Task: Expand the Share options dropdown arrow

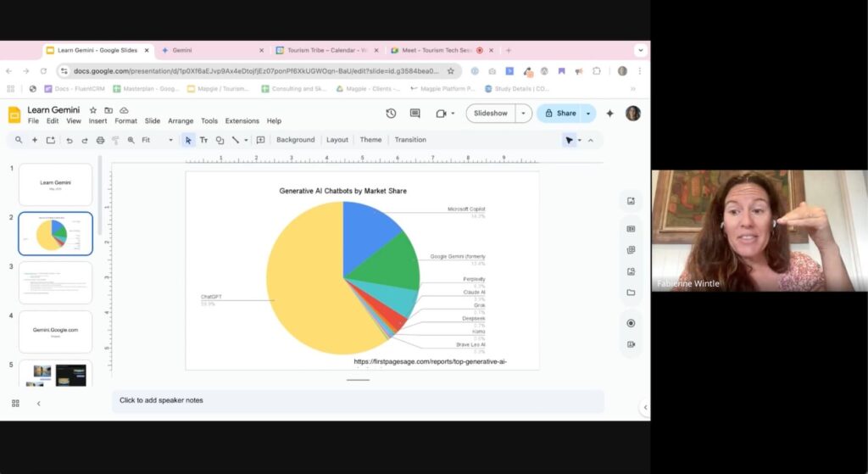Action: point(588,113)
